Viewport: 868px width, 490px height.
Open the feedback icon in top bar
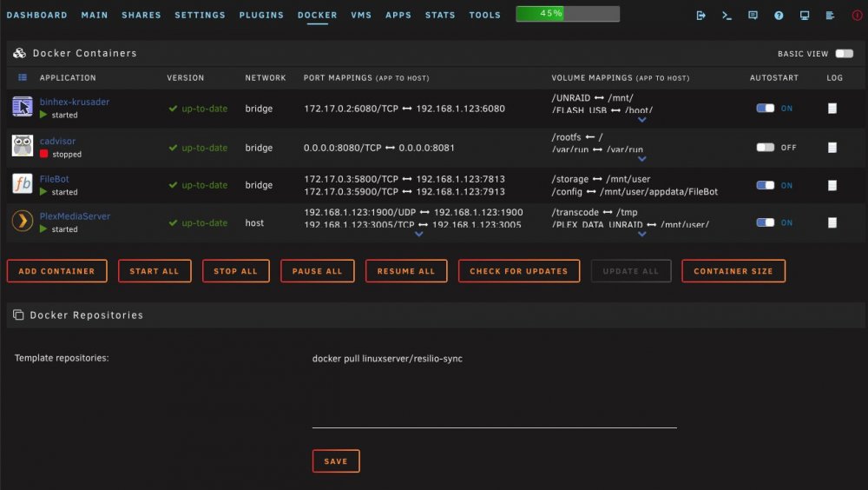tap(753, 16)
